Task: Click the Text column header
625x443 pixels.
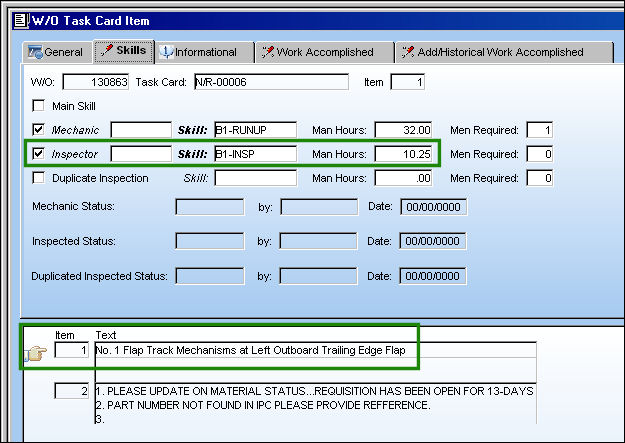Action: click(x=106, y=335)
